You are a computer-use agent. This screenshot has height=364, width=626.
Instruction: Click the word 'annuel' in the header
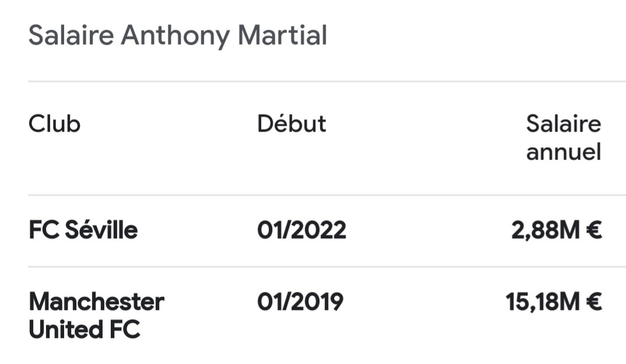[564, 152]
